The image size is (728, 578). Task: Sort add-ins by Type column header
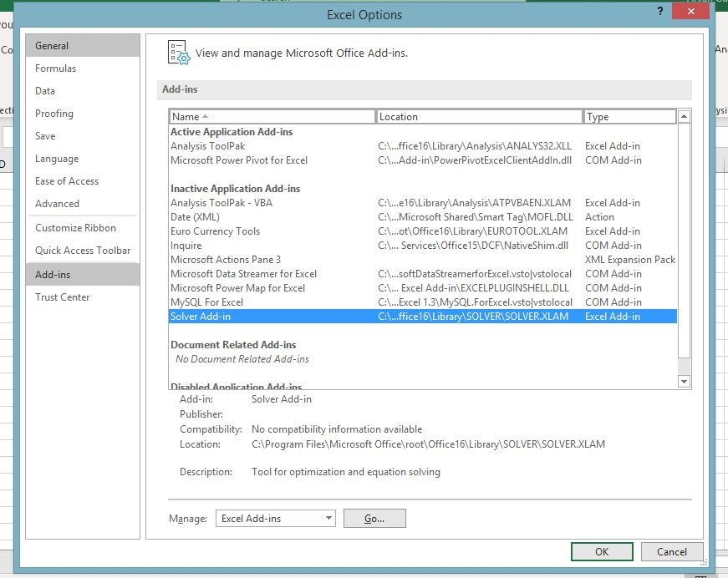[x=629, y=117]
